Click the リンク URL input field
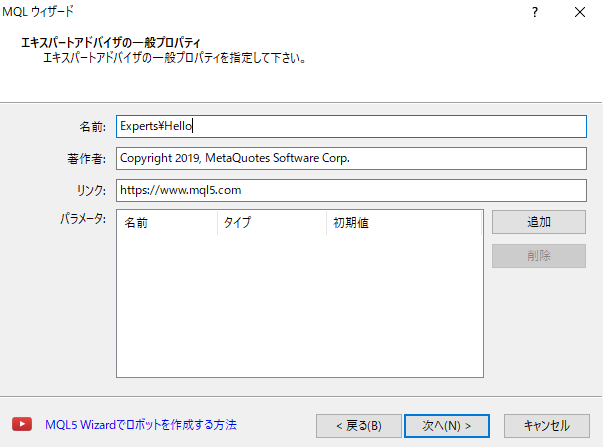The image size is (603, 447). point(351,190)
